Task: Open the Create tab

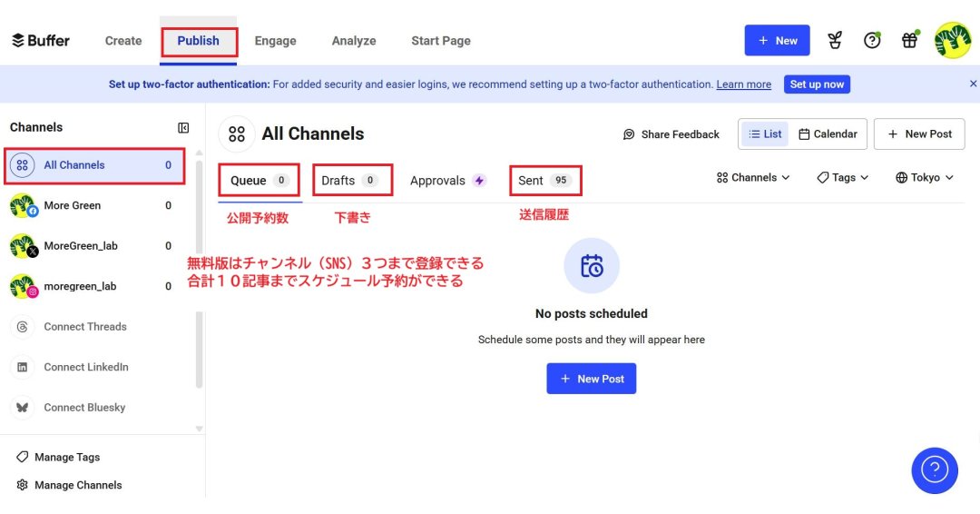Action: click(123, 41)
